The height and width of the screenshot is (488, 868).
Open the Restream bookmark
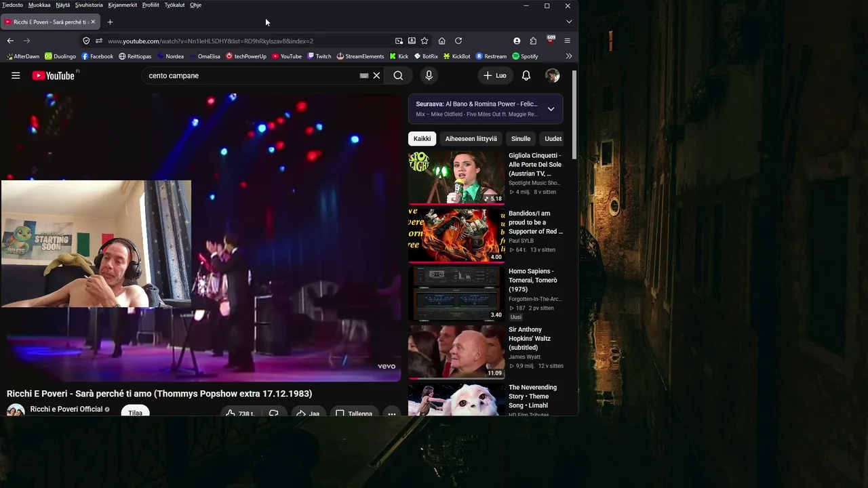pos(492,56)
